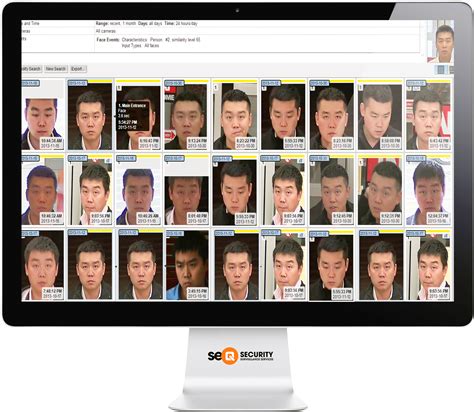474x412 pixels.
Task: Open the result stamped 3:45:15 PM
Action: click(x=187, y=265)
